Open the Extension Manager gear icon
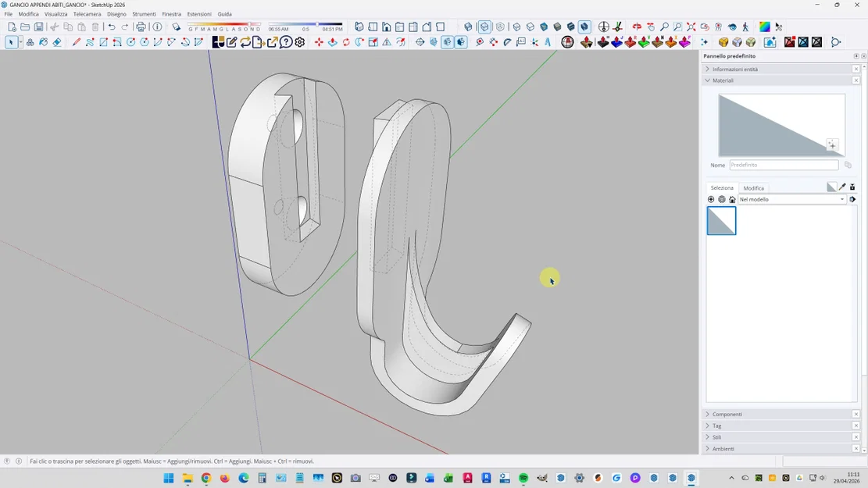 tap(300, 42)
